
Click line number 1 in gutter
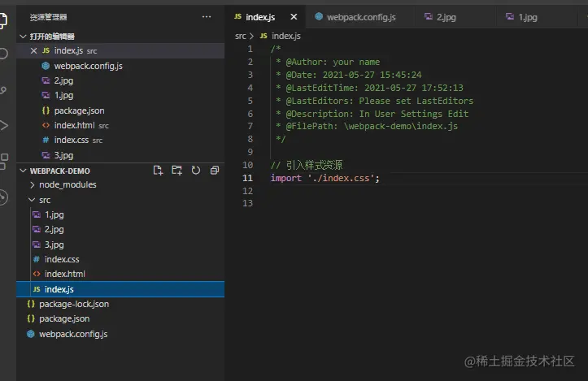click(x=250, y=49)
